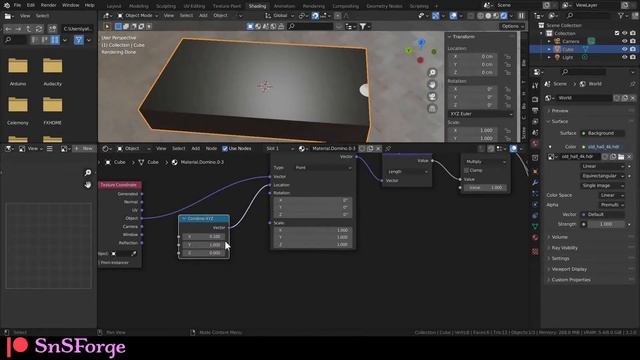The height and width of the screenshot is (360, 640).
Task: Toggle Use Nodes checkbox
Action: pyautogui.click(x=225, y=149)
